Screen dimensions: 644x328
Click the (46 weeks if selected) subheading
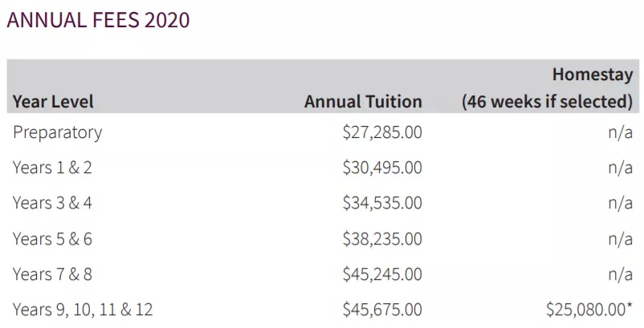[x=547, y=101]
